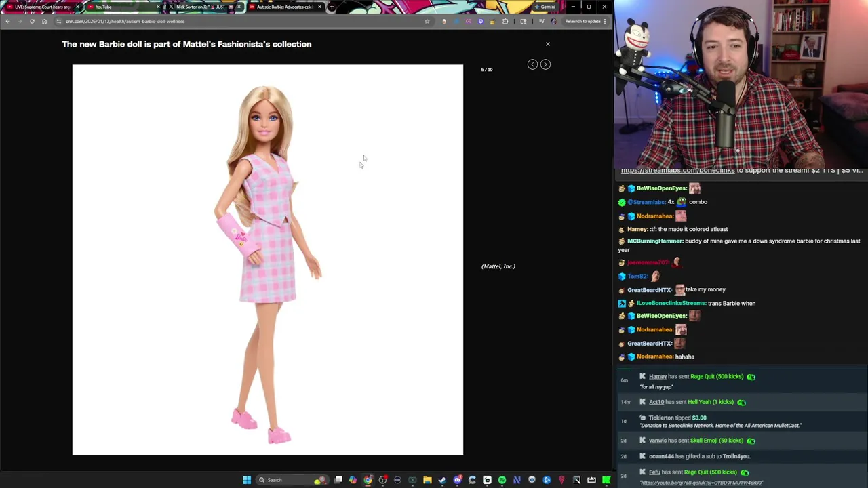Open Steam from the taskbar

[442, 480]
